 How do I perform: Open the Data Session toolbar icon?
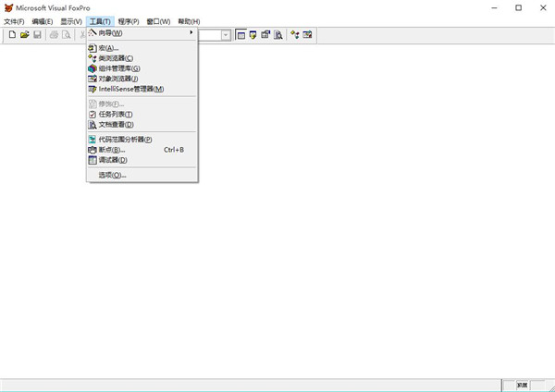[x=253, y=35]
